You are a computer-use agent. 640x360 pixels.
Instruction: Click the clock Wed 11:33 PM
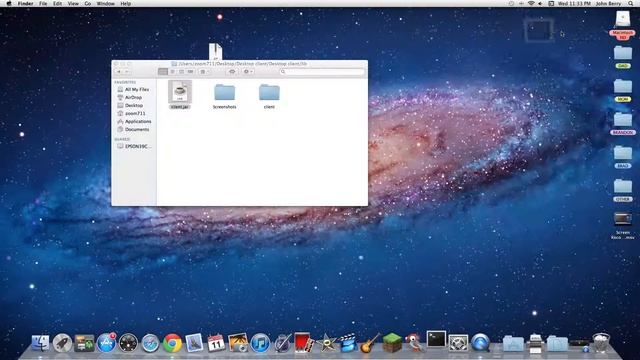[574, 3]
